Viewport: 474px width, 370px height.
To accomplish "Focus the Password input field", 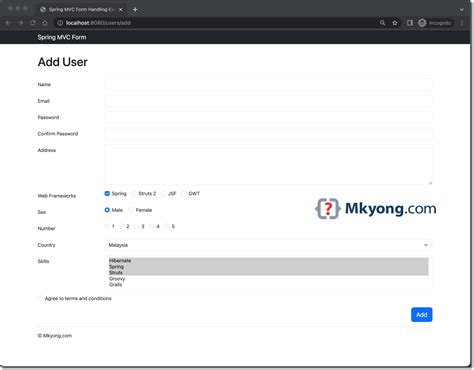I will click(268, 117).
